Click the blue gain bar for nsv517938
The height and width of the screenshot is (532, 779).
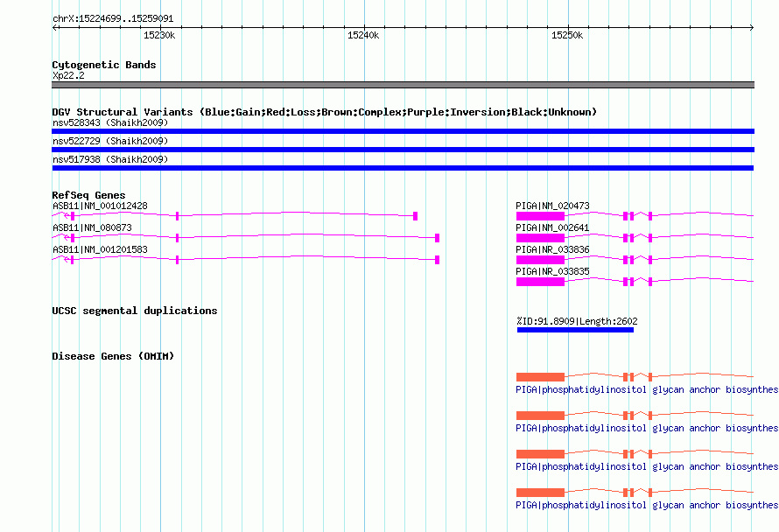click(403, 168)
